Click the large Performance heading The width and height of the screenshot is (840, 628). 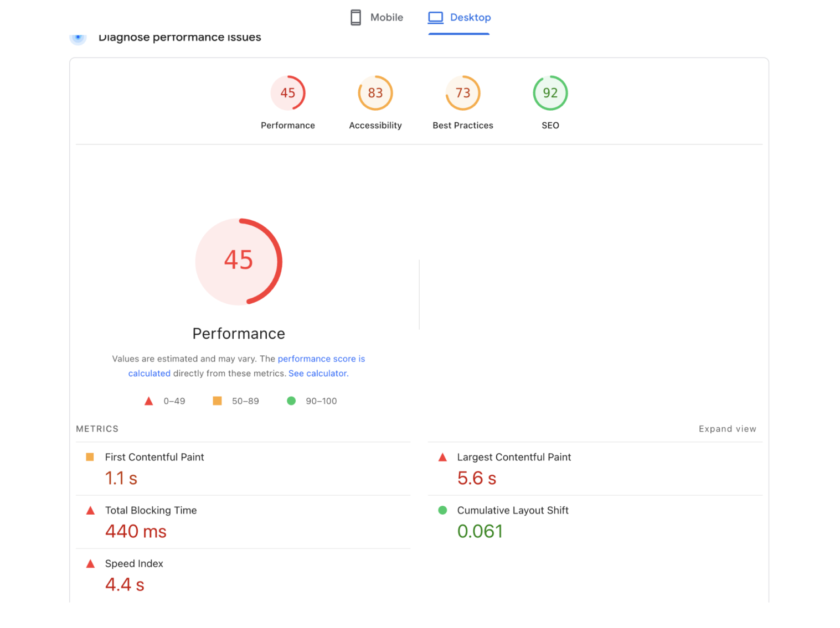click(x=239, y=334)
